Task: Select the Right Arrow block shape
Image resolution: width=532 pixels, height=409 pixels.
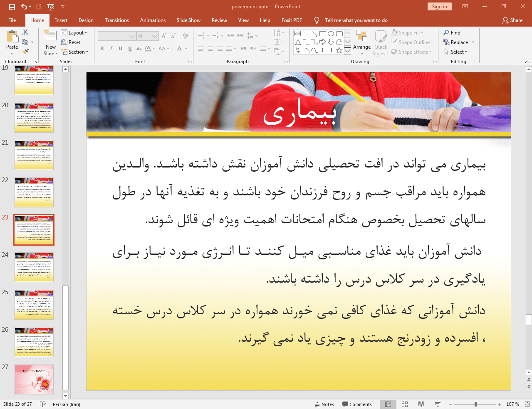Action: pos(323,42)
